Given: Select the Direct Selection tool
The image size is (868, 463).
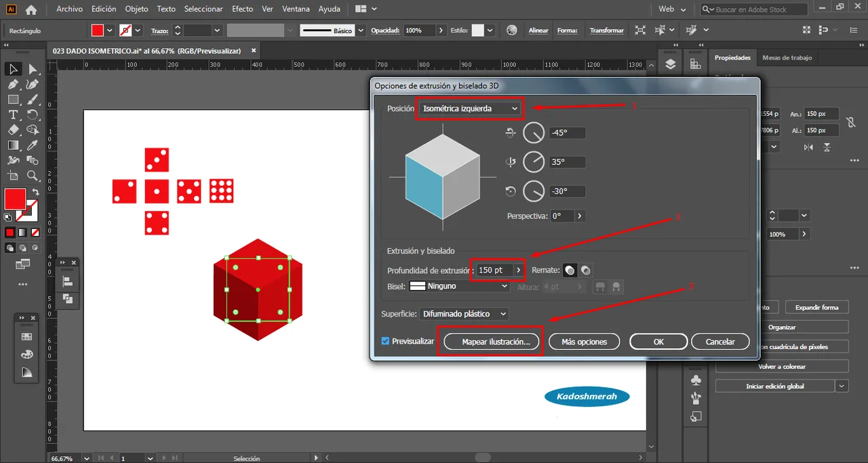Looking at the screenshot, I should (33, 69).
